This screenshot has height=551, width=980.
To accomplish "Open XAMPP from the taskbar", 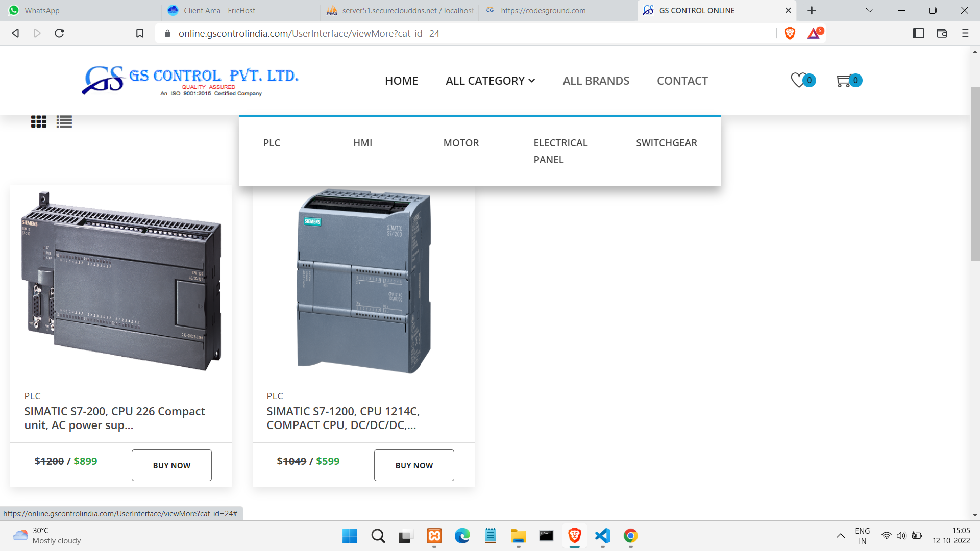I will [x=434, y=536].
